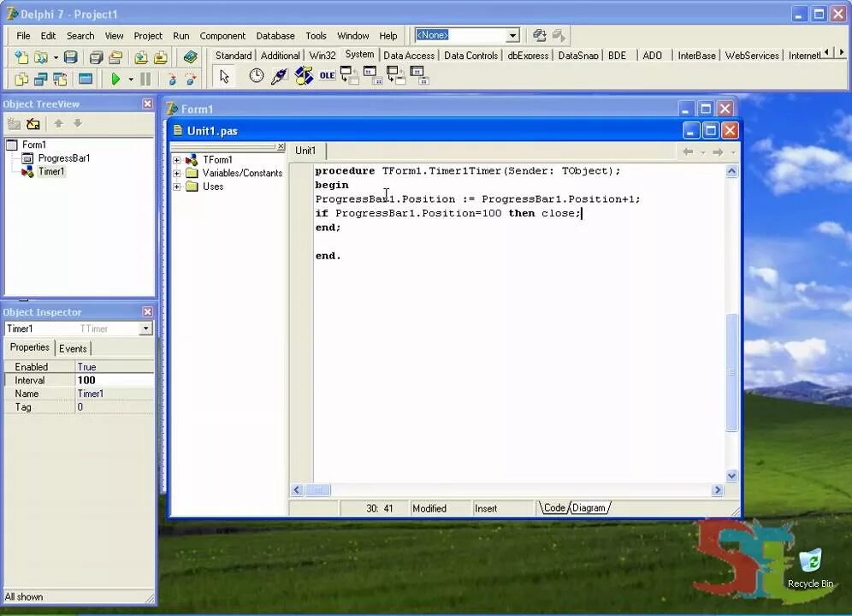Open the recent files dropdown arrow

pyautogui.click(x=56, y=57)
